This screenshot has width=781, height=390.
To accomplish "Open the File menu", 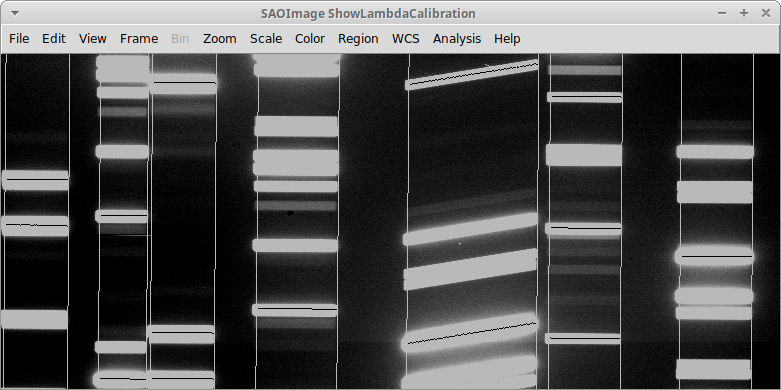I will click(x=19, y=39).
